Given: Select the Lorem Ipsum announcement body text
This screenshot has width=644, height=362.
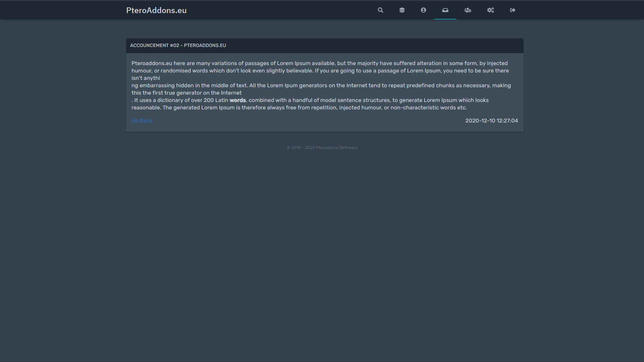Looking at the screenshot, I should pyautogui.click(x=320, y=85).
